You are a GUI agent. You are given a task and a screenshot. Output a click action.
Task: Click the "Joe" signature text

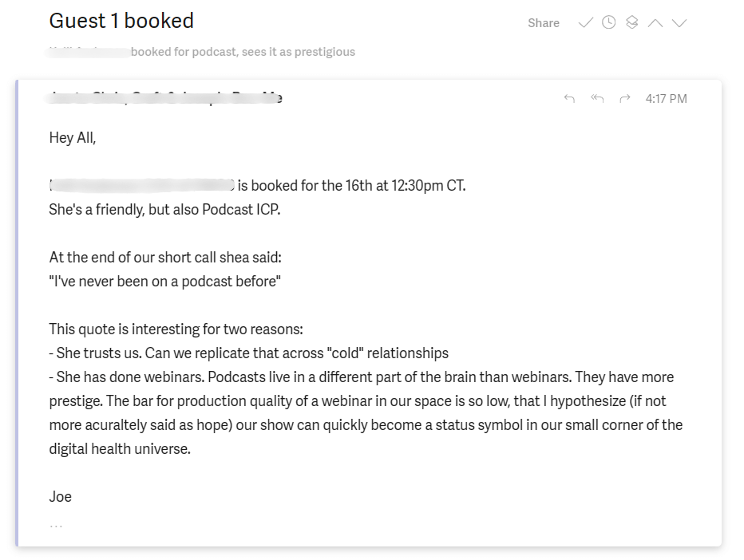(61, 496)
